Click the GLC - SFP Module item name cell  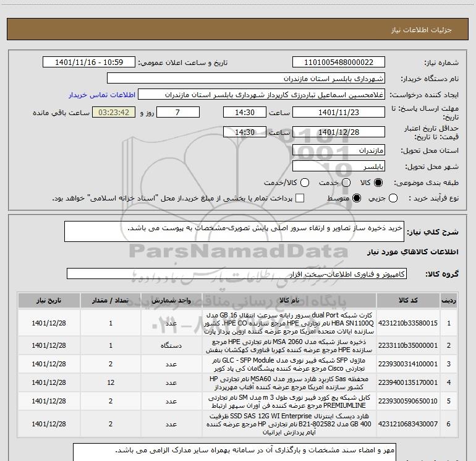[289, 364]
